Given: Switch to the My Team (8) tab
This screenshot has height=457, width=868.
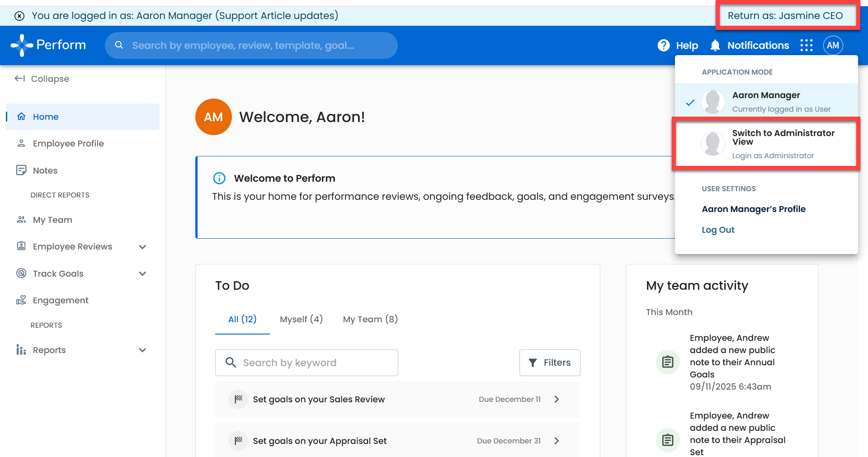Looking at the screenshot, I should 370,319.
